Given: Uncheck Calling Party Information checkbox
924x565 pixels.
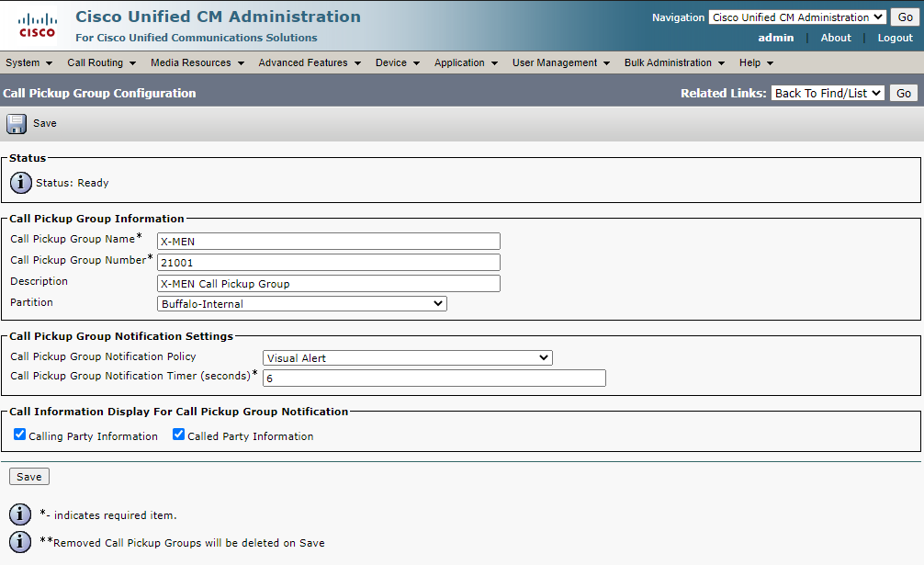Looking at the screenshot, I should click(20, 435).
